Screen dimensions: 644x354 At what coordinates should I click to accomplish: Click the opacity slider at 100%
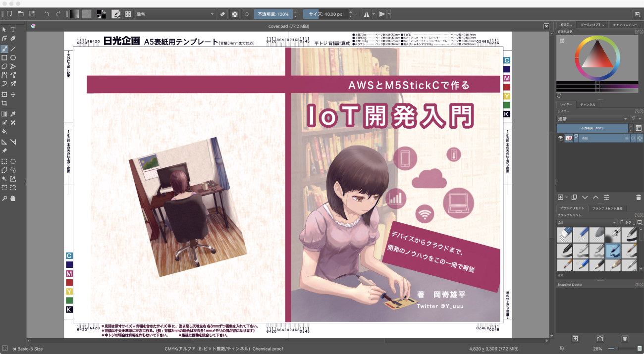pos(273,14)
